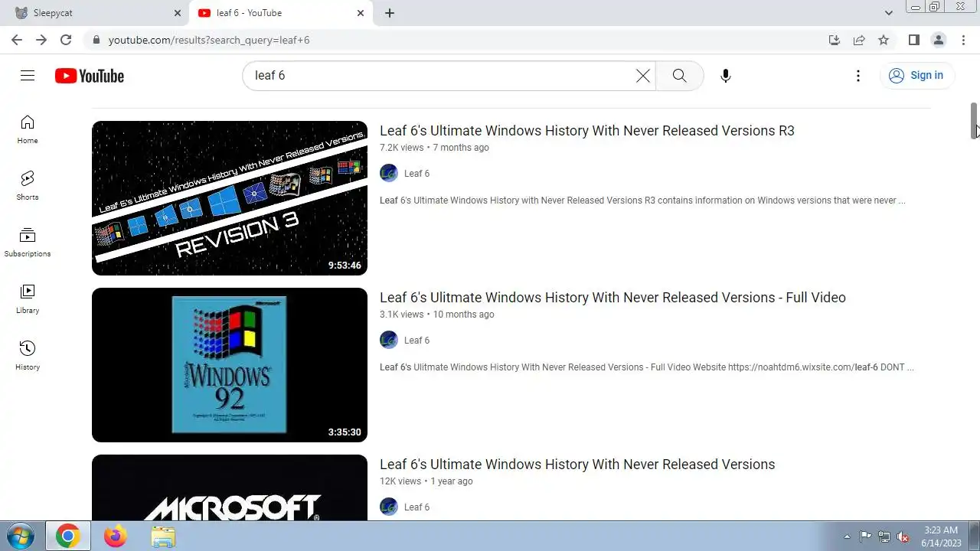Screen dimensions: 980x551
Task: Open Subscriptions in the sidebar
Action: click(28, 243)
